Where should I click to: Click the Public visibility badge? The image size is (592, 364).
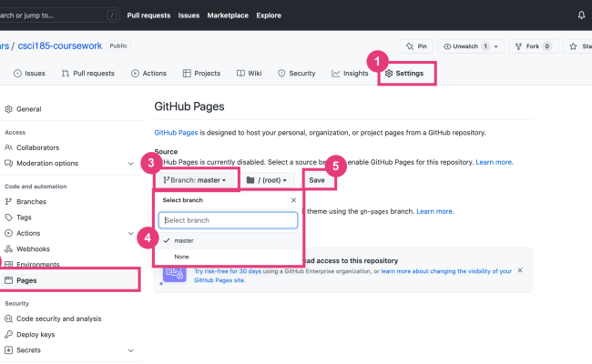pyautogui.click(x=118, y=45)
